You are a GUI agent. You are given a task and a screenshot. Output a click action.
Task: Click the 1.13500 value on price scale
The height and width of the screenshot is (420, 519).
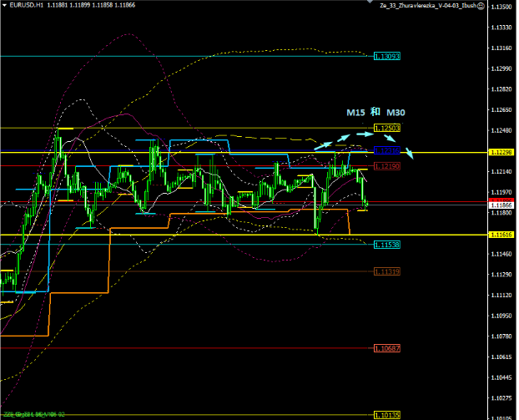coord(501,7)
